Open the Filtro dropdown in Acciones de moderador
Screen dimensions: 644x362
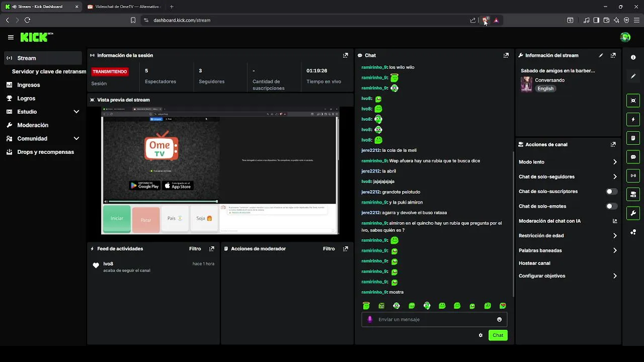pos(329,249)
